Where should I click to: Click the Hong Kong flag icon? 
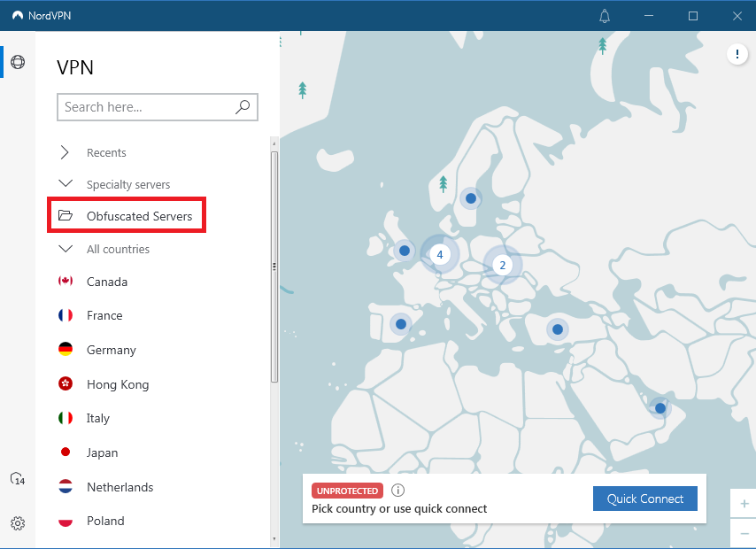point(66,383)
